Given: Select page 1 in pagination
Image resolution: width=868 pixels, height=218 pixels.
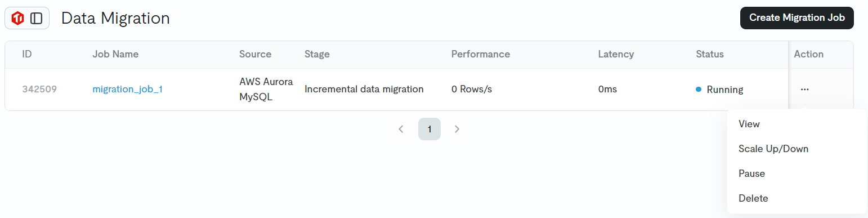Looking at the screenshot, I should tap(429, 129).
